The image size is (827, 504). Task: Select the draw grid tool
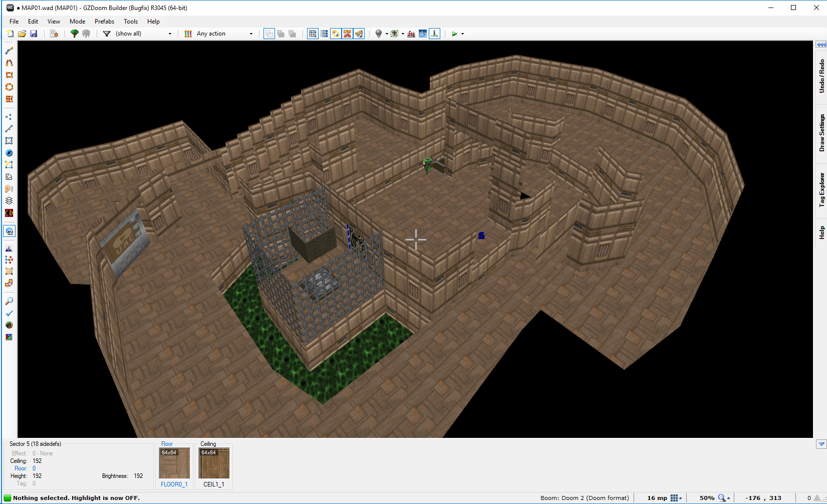(9, 99)
